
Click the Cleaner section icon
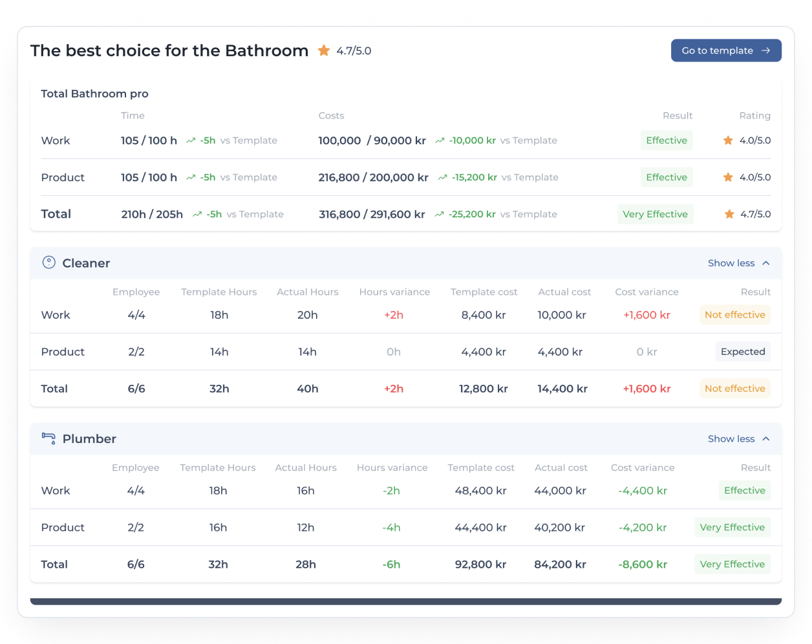coord(48,263)
